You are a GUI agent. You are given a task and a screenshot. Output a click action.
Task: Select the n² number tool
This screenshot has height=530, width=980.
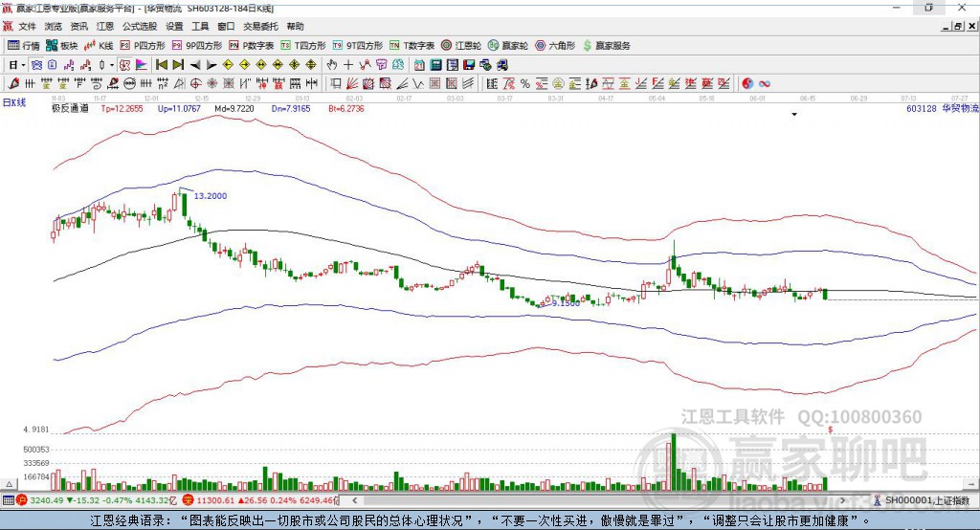tap(163, 84)
